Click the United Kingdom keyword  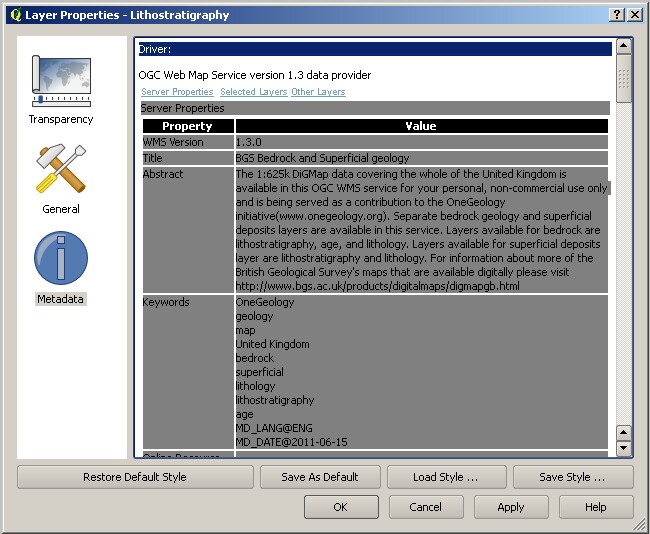(x=272, y=344)
